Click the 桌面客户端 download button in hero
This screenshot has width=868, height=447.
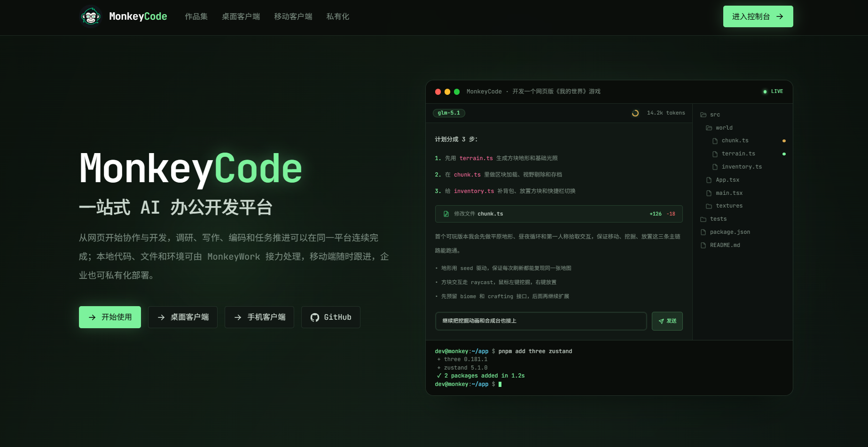(183, 317)
